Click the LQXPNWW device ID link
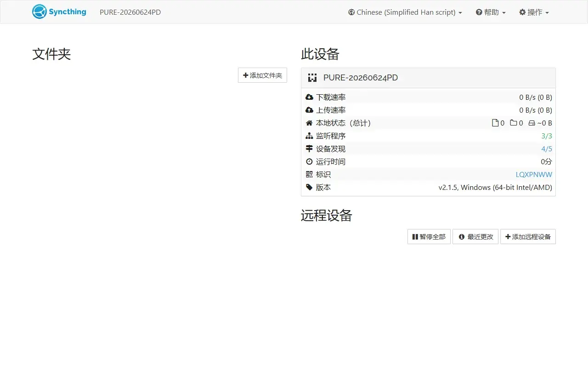This screenshot has width=588, height=383. pyautogui.click(x=534, y=175)
